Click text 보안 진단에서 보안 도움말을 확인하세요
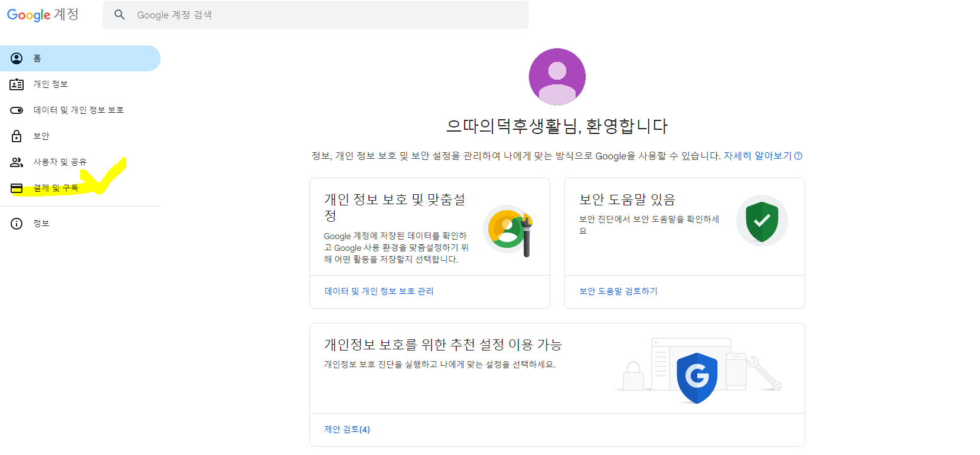980x455 pixels. click(649, 225)
